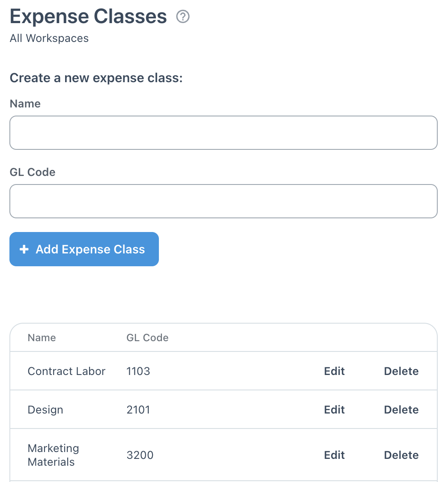Click the plus icon on Add Expense Class
This screenshot has height=482, width=448.
[x=24, y=249]
